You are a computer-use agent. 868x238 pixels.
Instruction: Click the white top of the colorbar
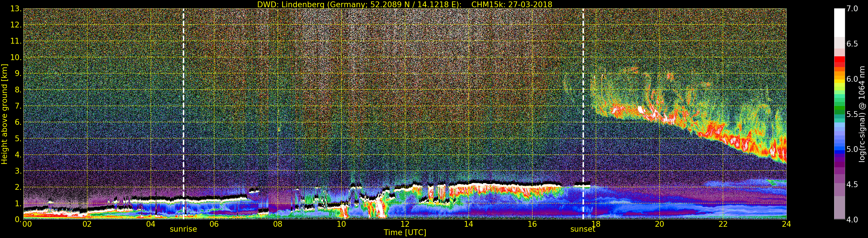(839, 22)
